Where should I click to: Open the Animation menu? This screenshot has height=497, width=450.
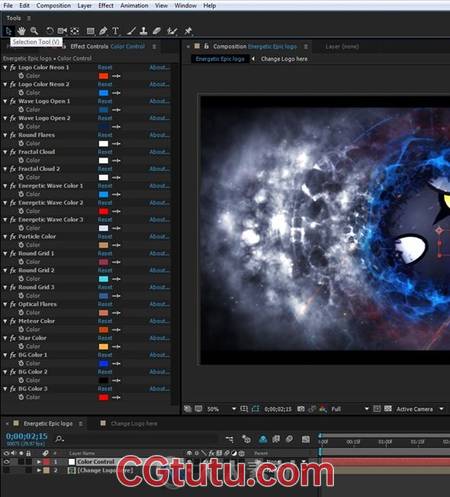(134, 6)
